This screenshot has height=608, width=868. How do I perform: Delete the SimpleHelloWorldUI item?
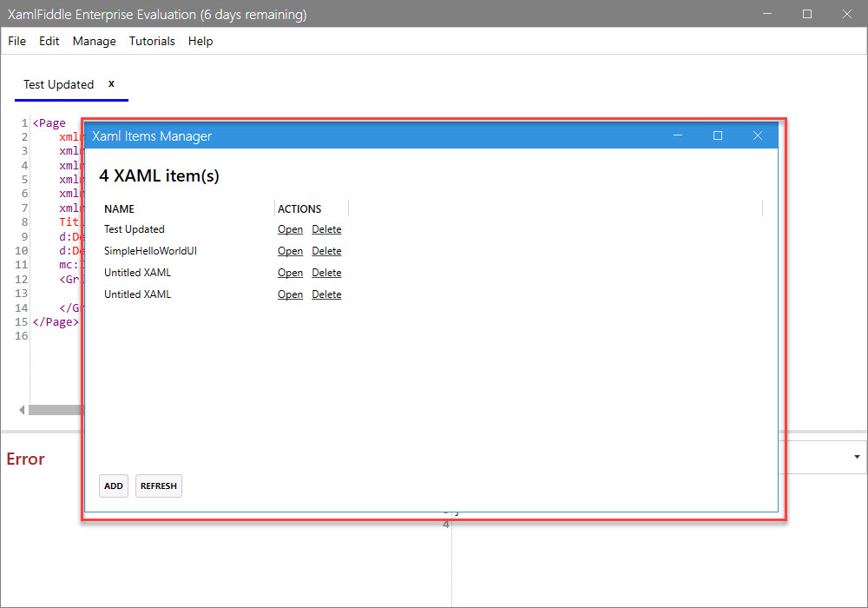[x=326, y=251]
